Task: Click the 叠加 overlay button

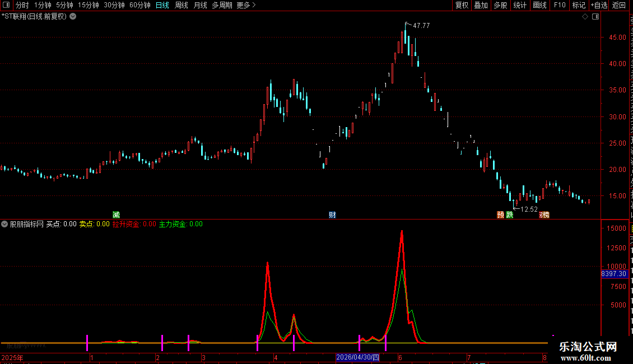Action: [x=481, y=5]
